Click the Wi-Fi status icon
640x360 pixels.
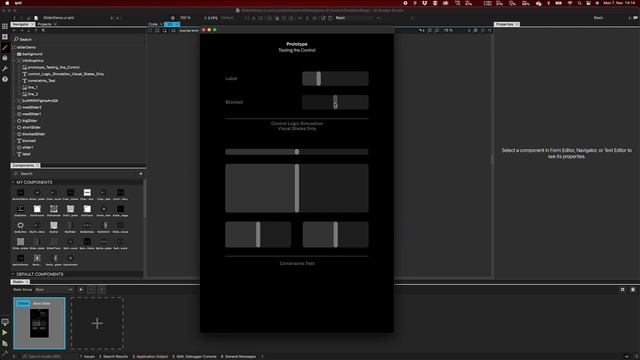pos(570,3)
